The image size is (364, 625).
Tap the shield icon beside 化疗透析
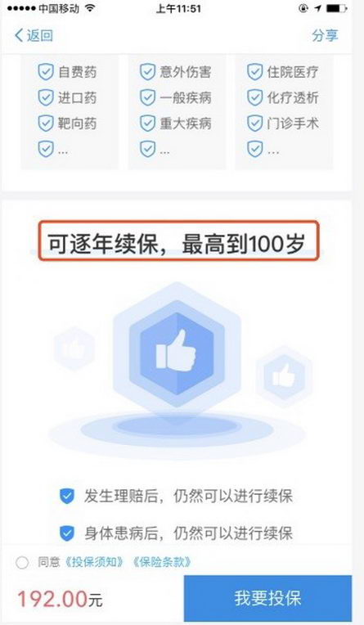pos(254,97)
